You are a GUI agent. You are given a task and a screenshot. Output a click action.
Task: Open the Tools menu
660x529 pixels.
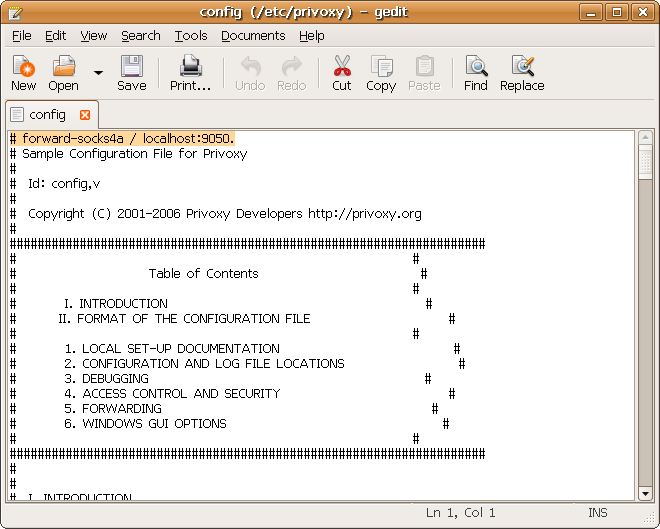tap(191, 36)
